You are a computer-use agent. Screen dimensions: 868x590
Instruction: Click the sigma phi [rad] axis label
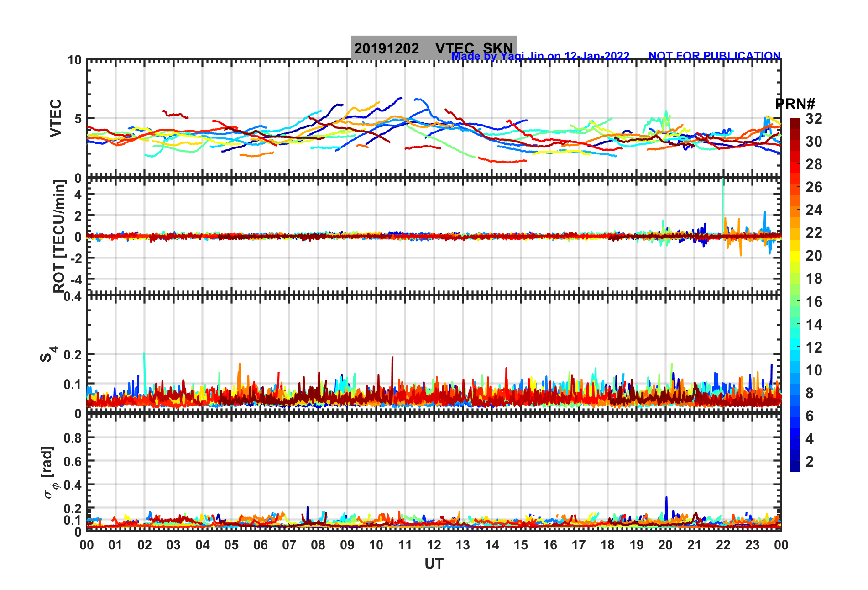point(50,473)
